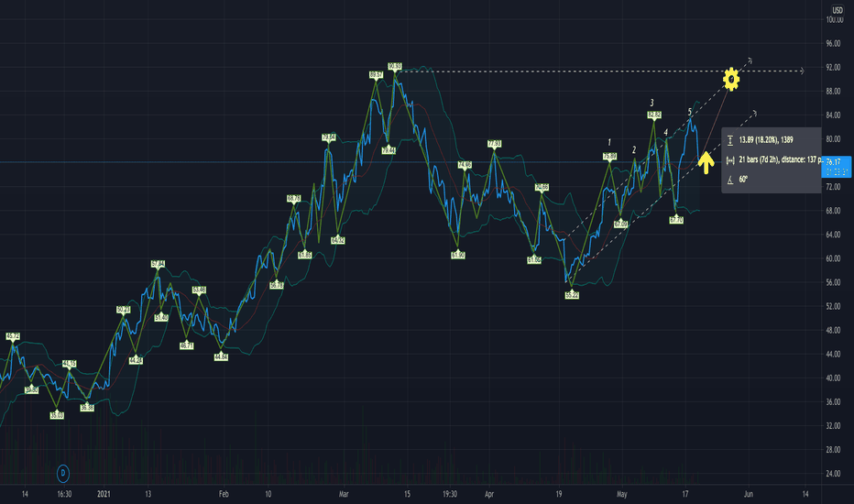Screen dimensions: 854x504
Task: Select the yellow up-arrow sticker on the chart
Action: [706, 162]
